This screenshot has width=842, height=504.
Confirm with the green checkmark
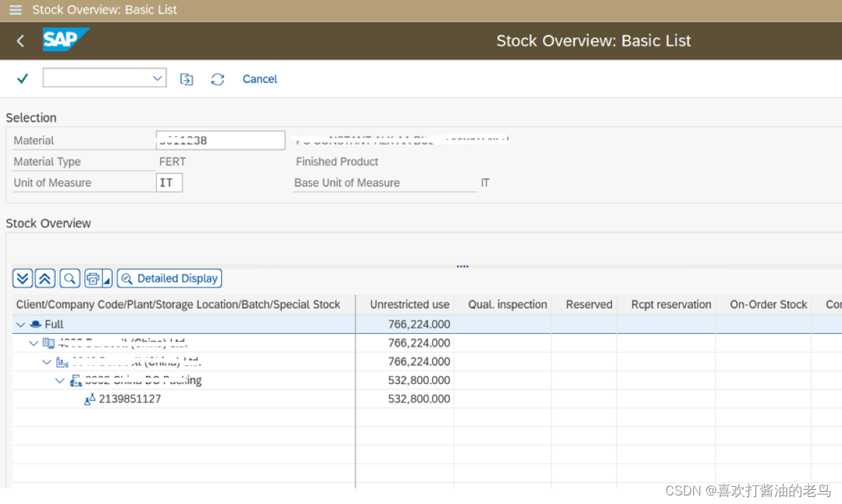[x=23, y=79]
